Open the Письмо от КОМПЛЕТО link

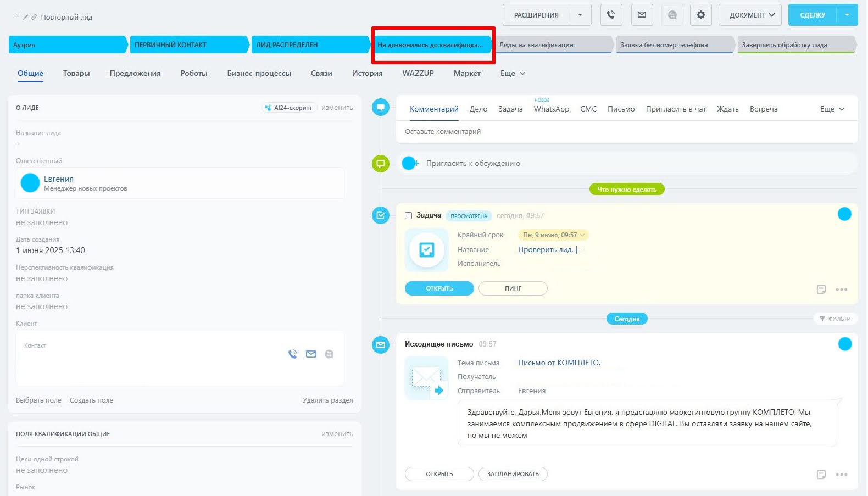click(559, 363)
